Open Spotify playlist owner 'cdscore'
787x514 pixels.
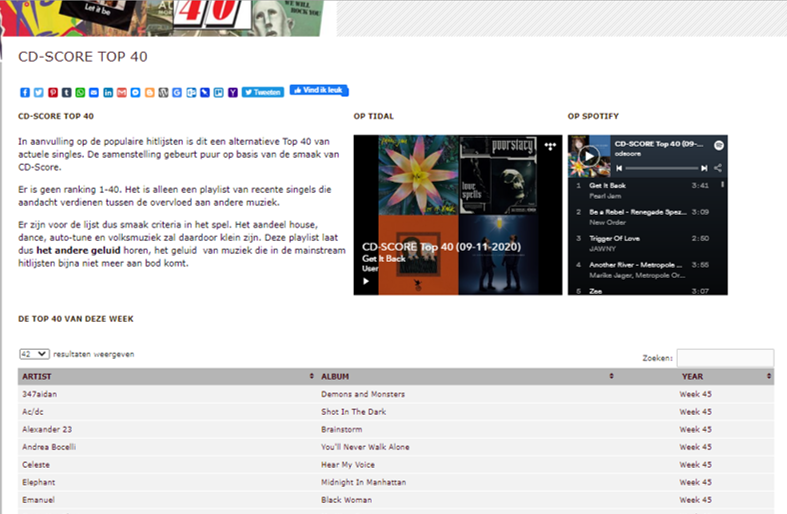point(627,154)
